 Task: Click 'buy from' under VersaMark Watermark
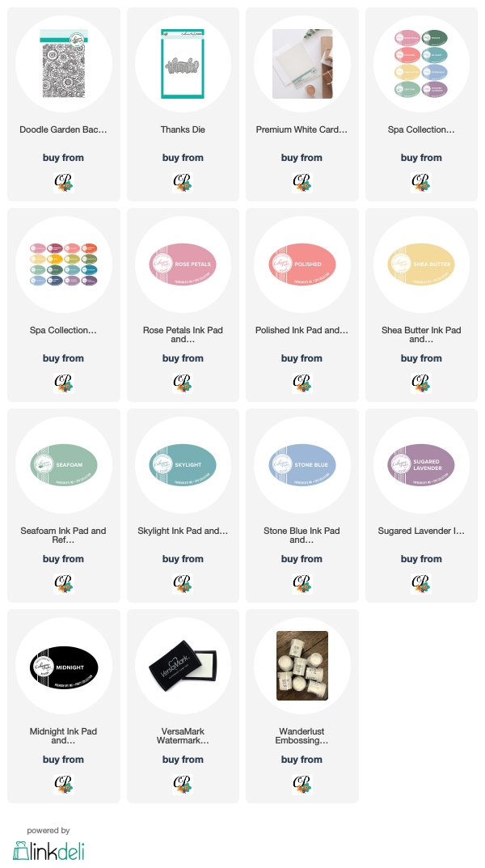coord(183,760)
